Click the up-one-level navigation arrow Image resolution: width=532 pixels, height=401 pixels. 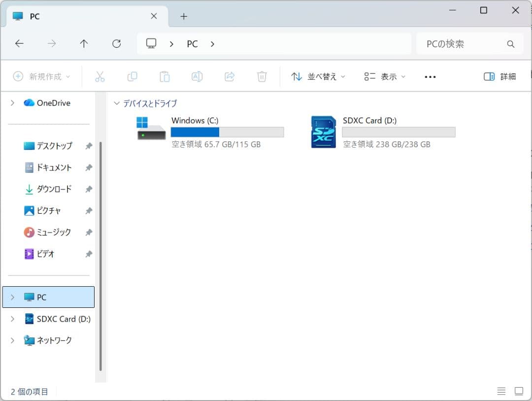[84, 43]
